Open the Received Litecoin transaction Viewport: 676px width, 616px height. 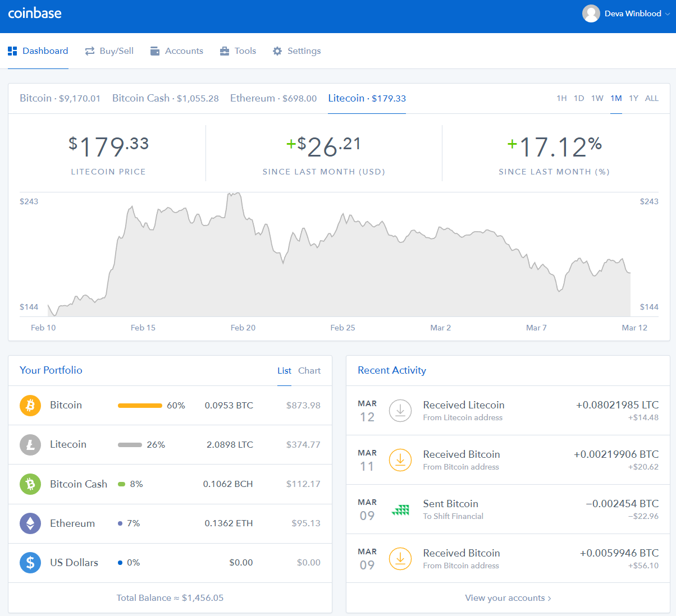point(508,411)
